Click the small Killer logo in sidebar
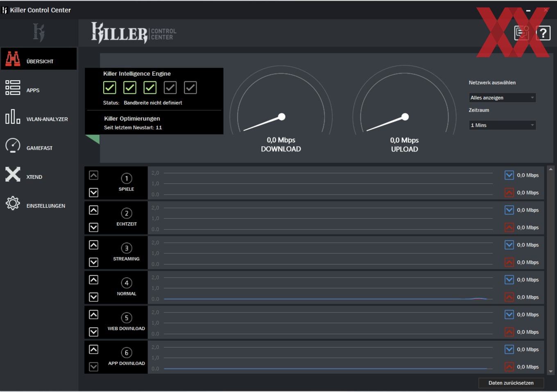The image size is (557, 392). click(x=39, y=33)
